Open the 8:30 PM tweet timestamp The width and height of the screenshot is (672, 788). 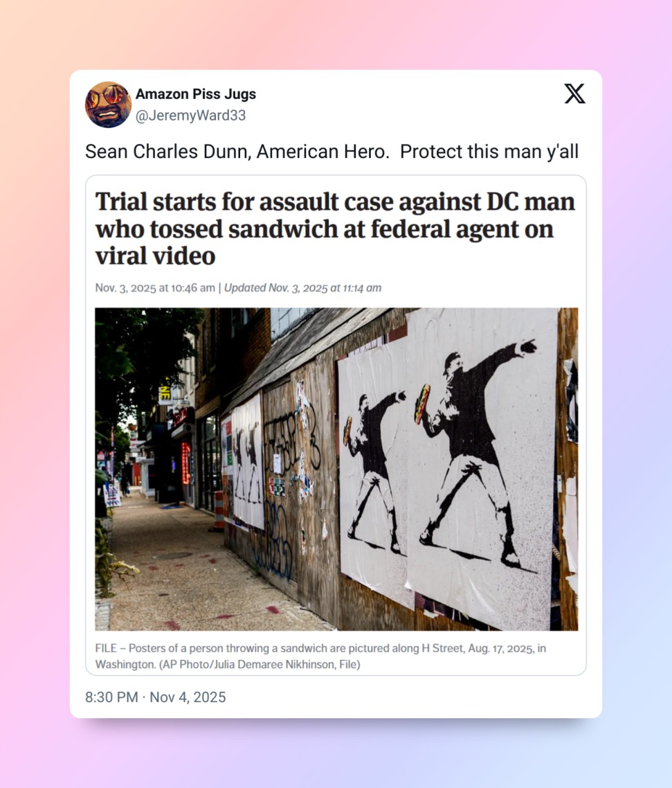(111, 697)
